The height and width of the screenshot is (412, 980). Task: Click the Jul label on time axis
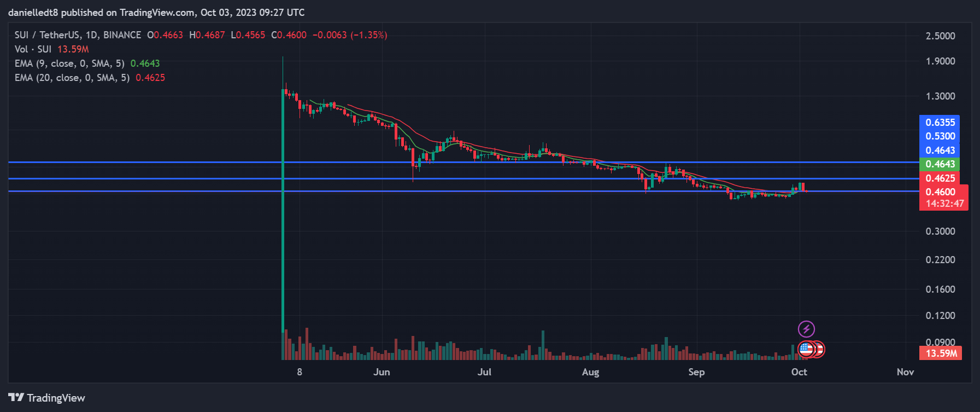pyautogui.click(x=484, y=372)
